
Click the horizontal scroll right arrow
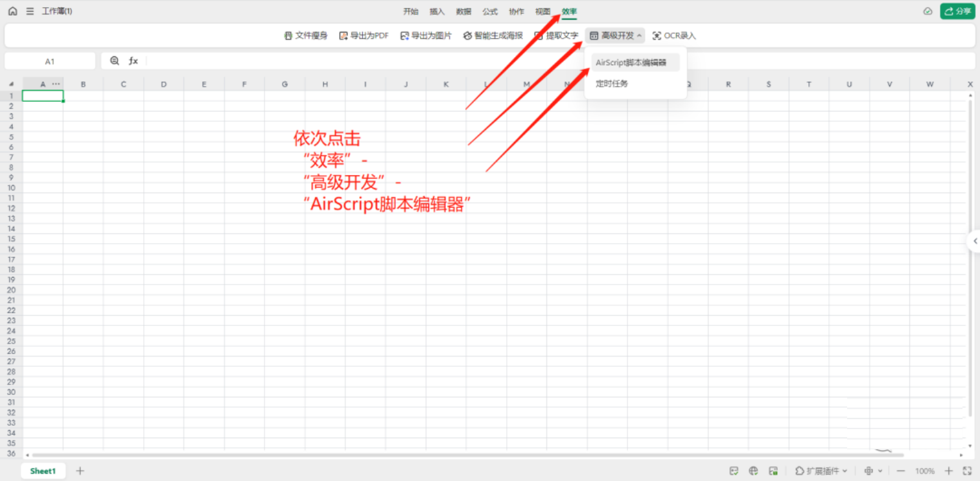[962, 455]
